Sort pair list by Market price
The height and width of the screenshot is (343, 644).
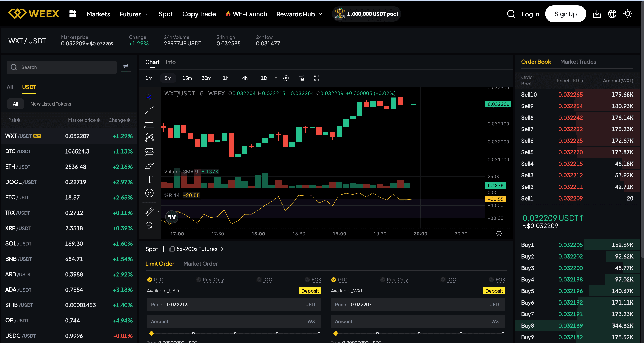84,120
